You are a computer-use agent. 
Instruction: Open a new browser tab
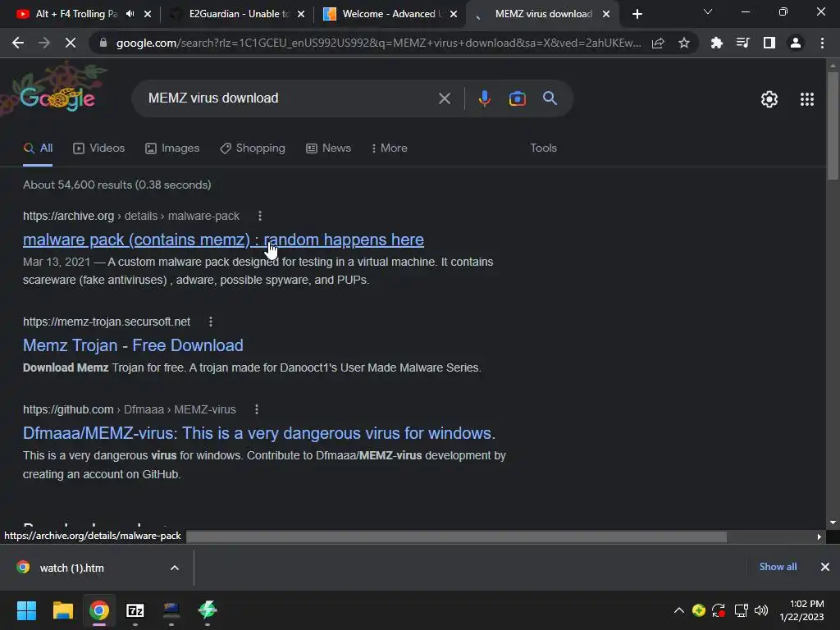(x=637, y=14)
